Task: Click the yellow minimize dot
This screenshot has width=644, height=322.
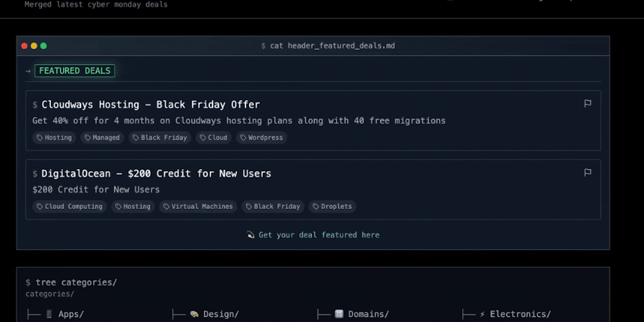Action: [34, 46]
